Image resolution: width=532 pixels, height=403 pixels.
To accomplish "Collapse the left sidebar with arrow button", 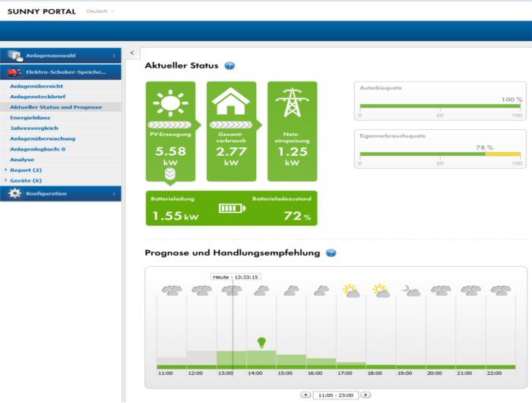I will 131,52.
